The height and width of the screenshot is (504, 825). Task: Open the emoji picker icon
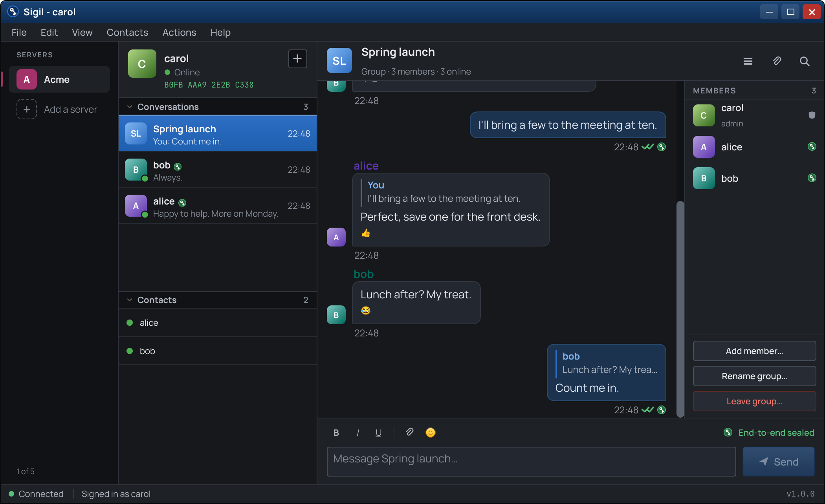pos(431,432)
